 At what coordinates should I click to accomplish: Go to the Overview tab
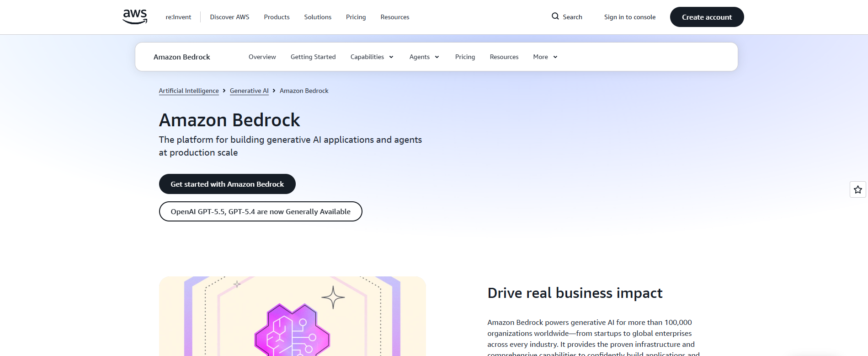coord(262,57)
